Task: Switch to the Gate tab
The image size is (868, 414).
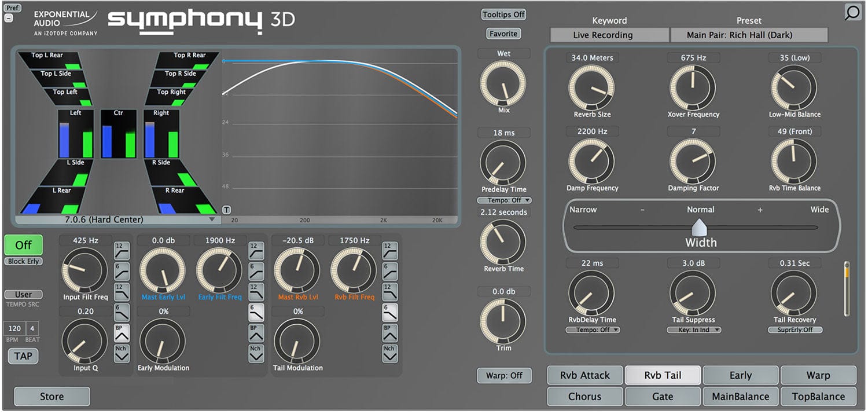Action: 663,397
